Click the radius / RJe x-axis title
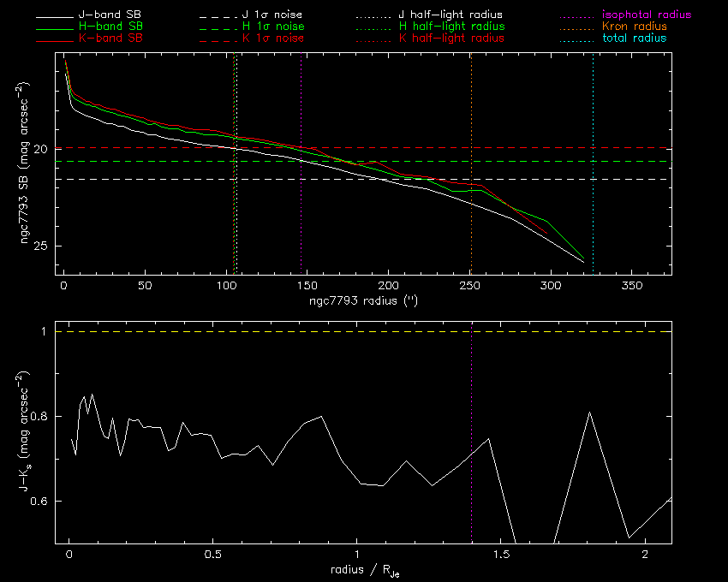This screenshot has height=582, width=728. pyautogui.click(x=362, y=571)
